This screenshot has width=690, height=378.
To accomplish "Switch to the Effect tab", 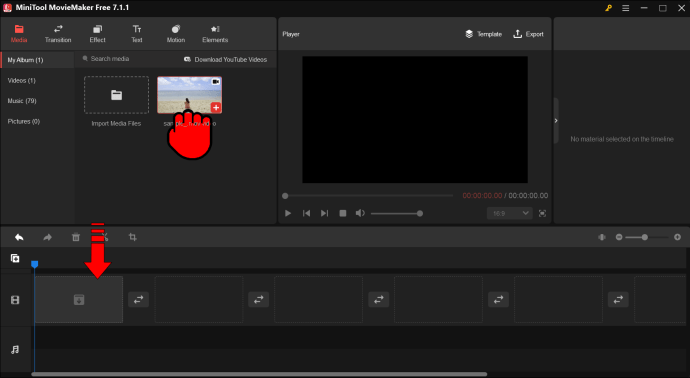I will click(97, 34).
